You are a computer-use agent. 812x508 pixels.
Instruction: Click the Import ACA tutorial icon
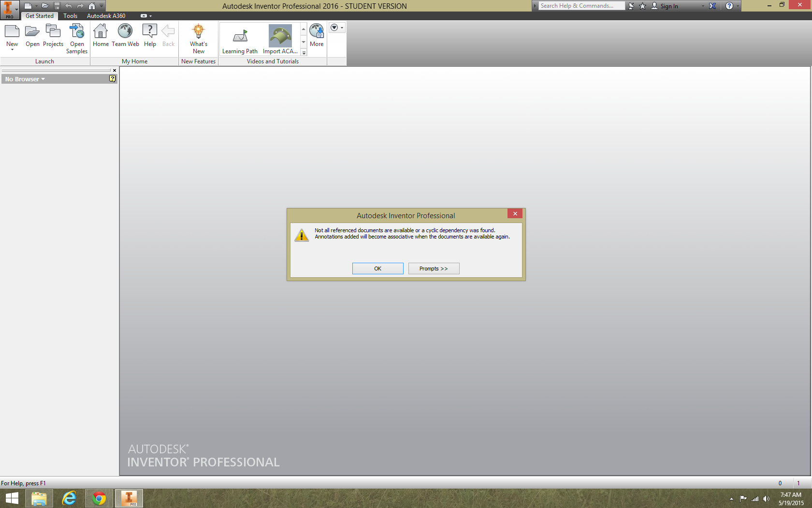(x=279, y=35)
